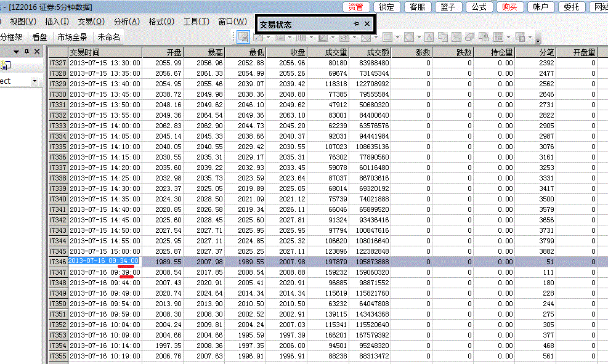Viewport: 608px width, 364px height.
Task: Select the rectangle shape tool
Action: 388,38
